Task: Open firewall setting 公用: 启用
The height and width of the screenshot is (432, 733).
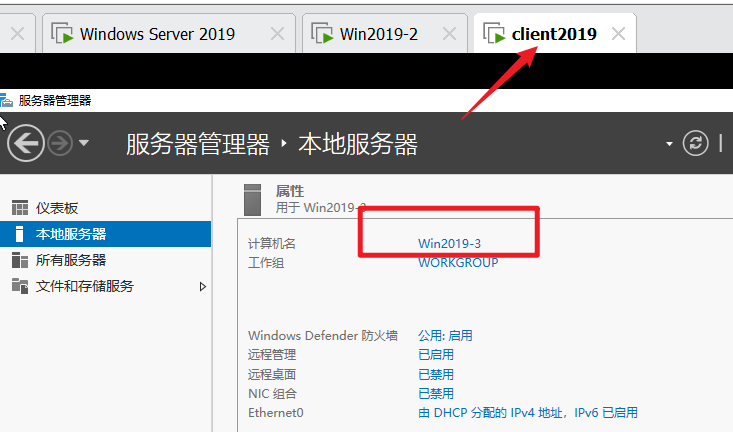Action: pyautogui.click(x=445, y=336)
